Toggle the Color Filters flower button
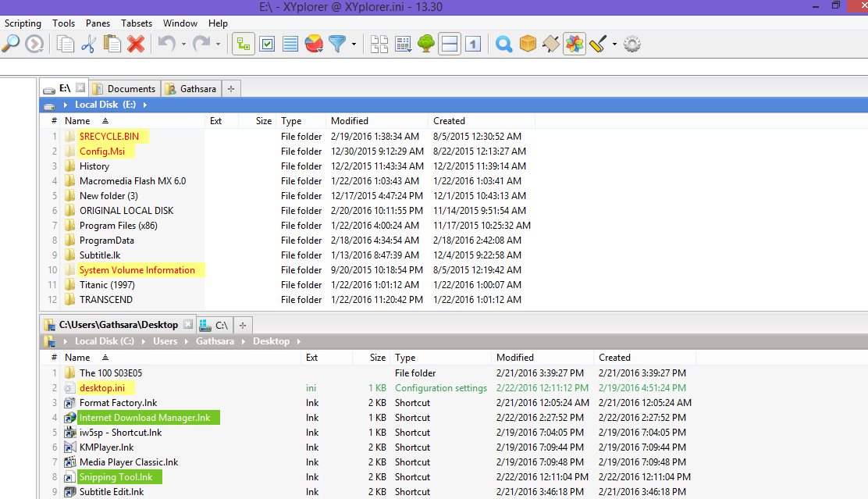868x499 pixels. (575, 44)
